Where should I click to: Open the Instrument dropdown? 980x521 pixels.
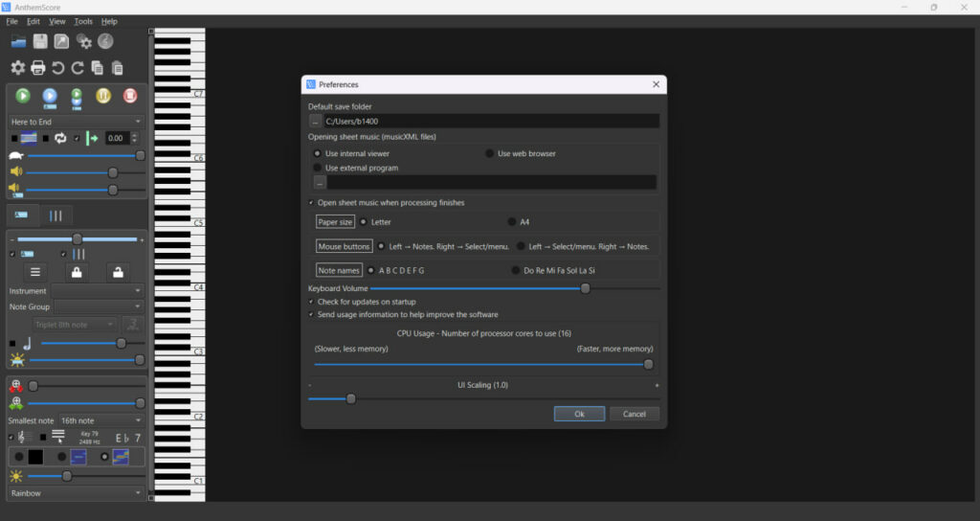(x=98, y=291)
